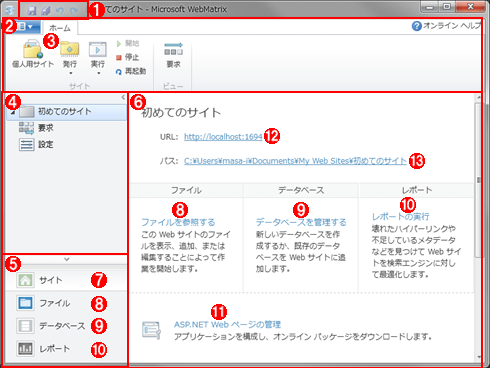490x368 pixels.
Task: Click the ASP.NET Web pages management icon
Action: pos(151,330)
